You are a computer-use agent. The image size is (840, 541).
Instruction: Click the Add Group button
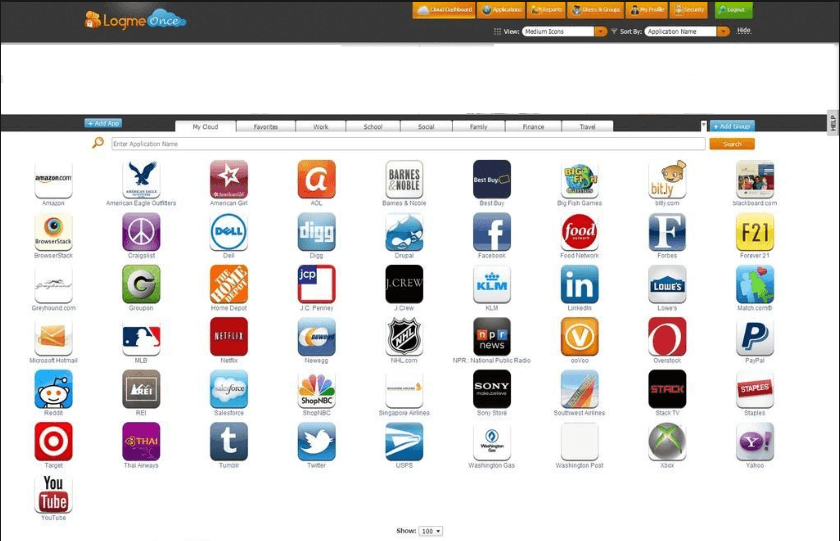click(732, 126)
